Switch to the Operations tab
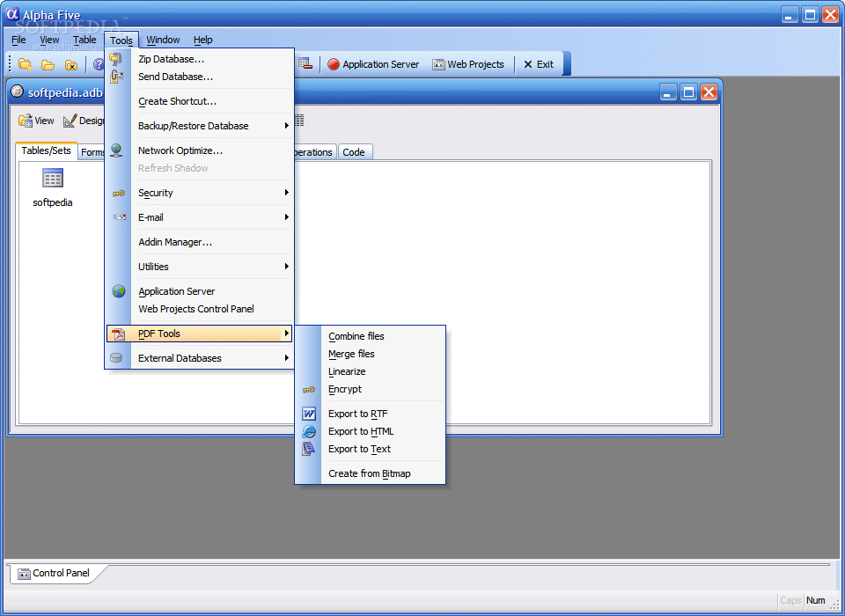 click(315, 152)
